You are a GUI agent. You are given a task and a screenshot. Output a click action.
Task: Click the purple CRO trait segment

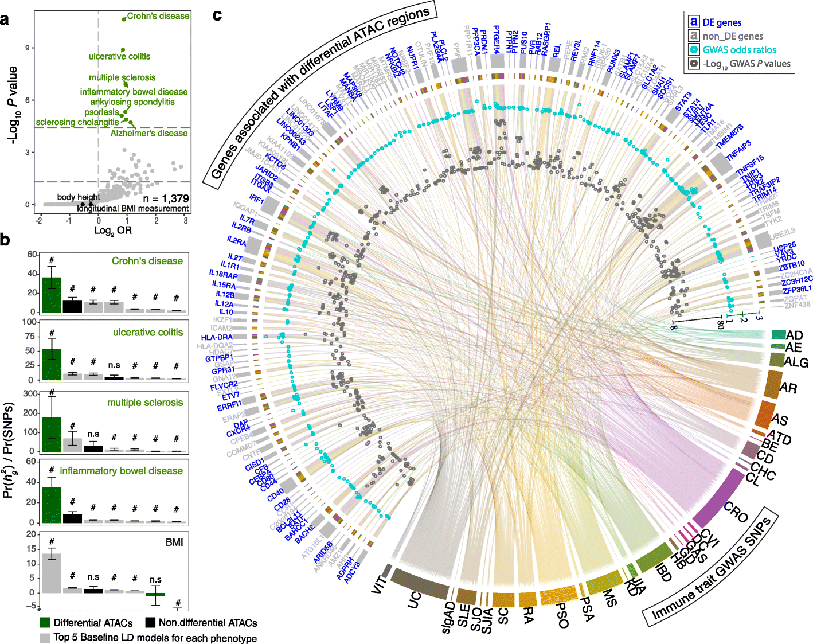[718, 498]
